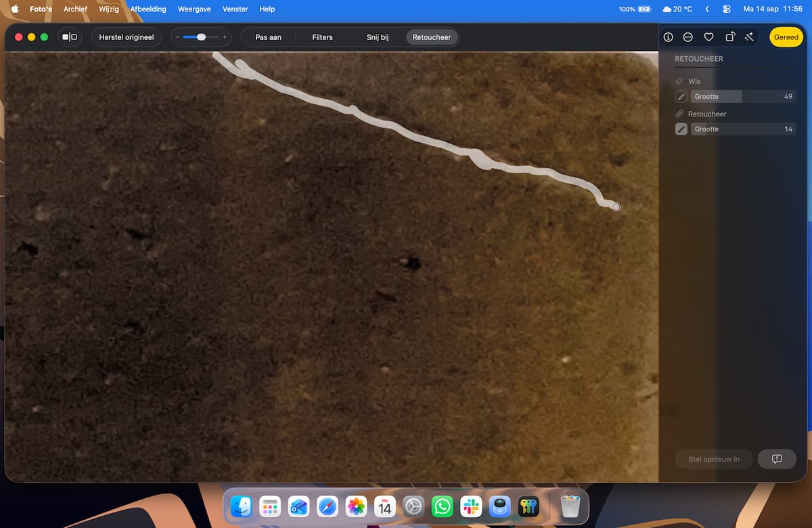Switch to the Pas aan tab
Viewport: 812px width, 528px height.
pos(268,37)
